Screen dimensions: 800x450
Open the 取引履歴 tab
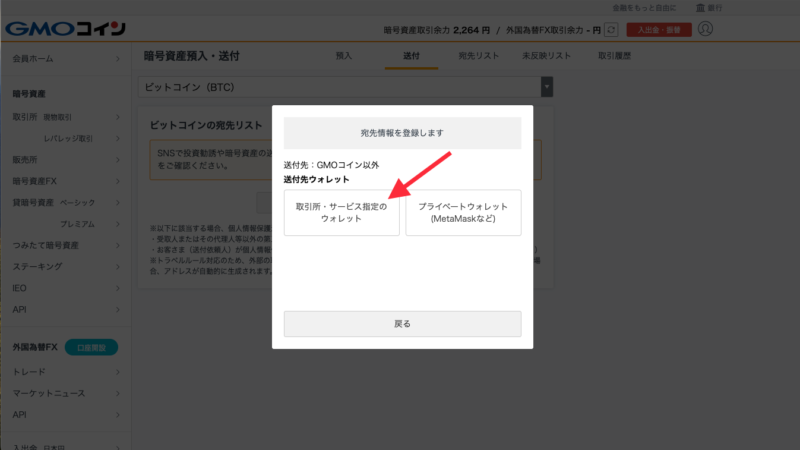click(614, 56)
